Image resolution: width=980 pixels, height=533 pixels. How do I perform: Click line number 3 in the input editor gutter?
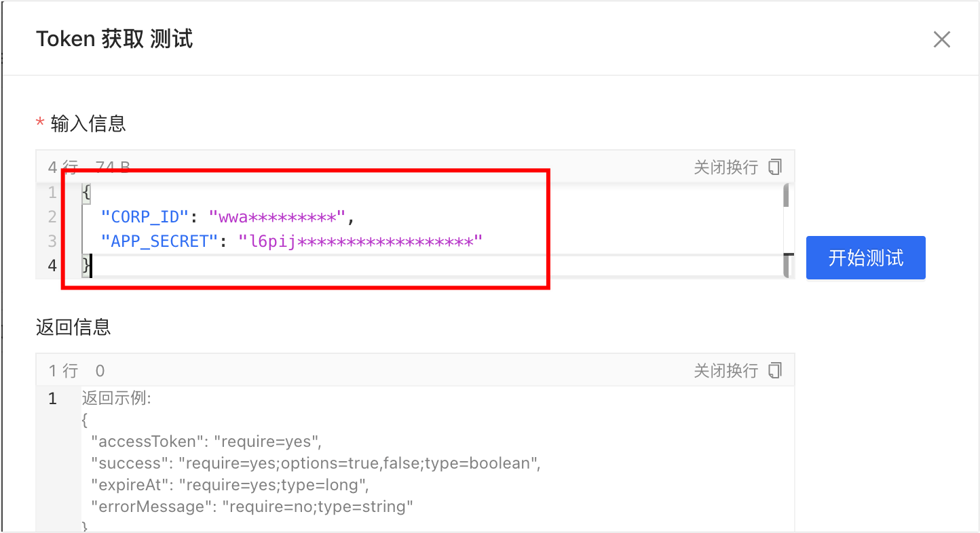pyautogui.click(x=52, y=241)
